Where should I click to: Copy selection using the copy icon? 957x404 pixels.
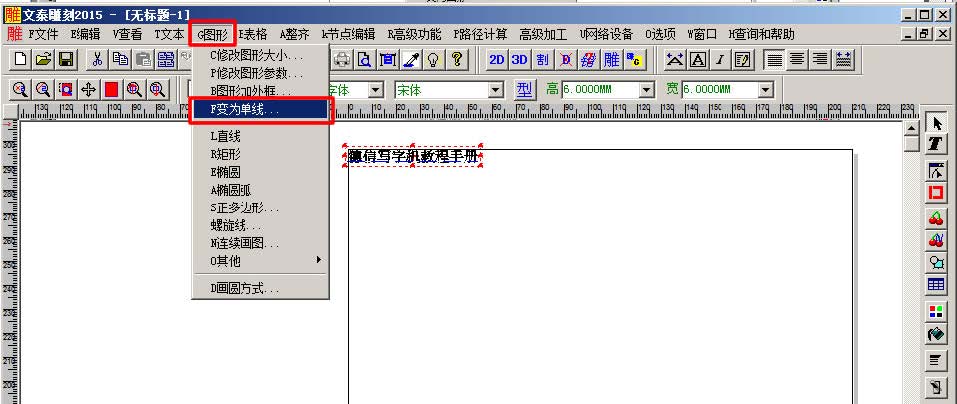(x=120, y=59)
